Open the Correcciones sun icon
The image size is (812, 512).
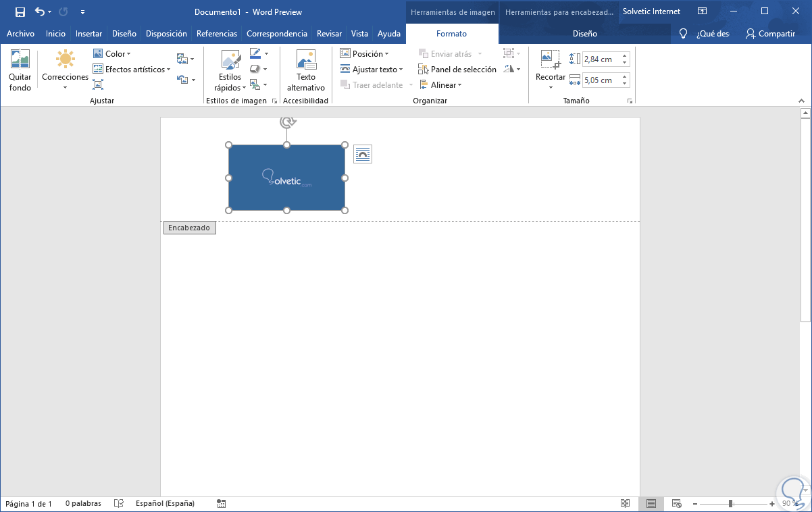click(66, 59)
